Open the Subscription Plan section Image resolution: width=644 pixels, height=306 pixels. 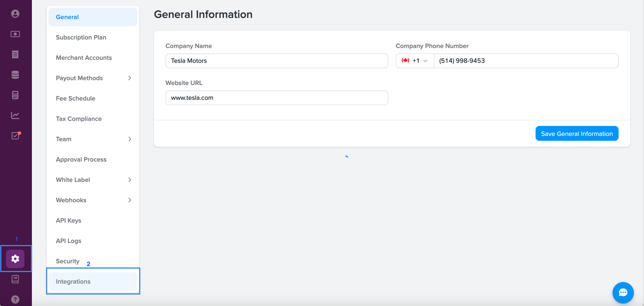click(x=81, y=37)
